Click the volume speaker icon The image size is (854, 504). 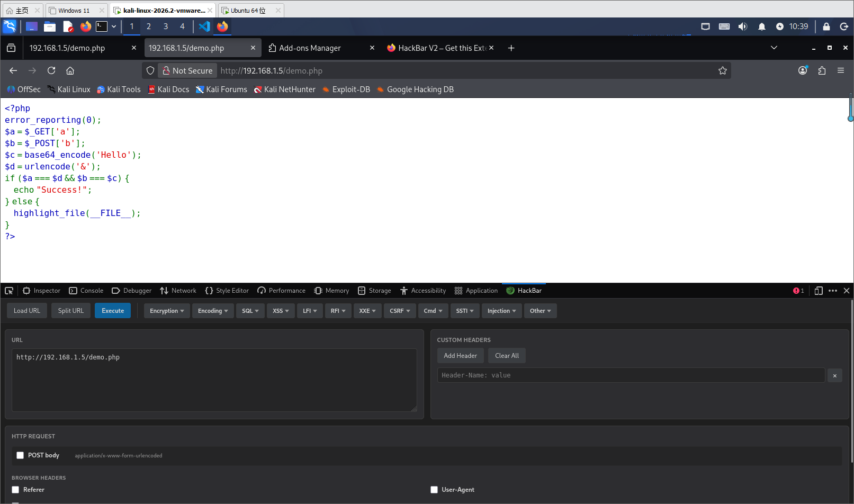tap(743, 26)
